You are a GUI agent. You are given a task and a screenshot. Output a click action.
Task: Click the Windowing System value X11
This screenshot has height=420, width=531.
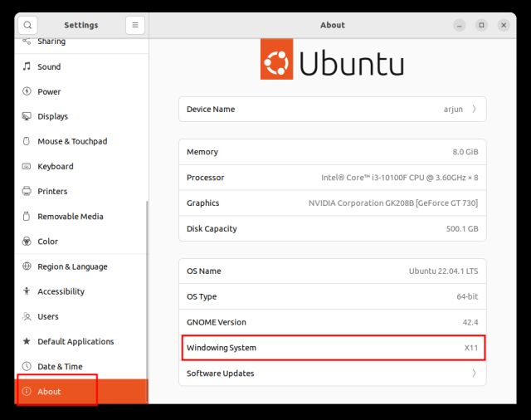click(471, 348)
